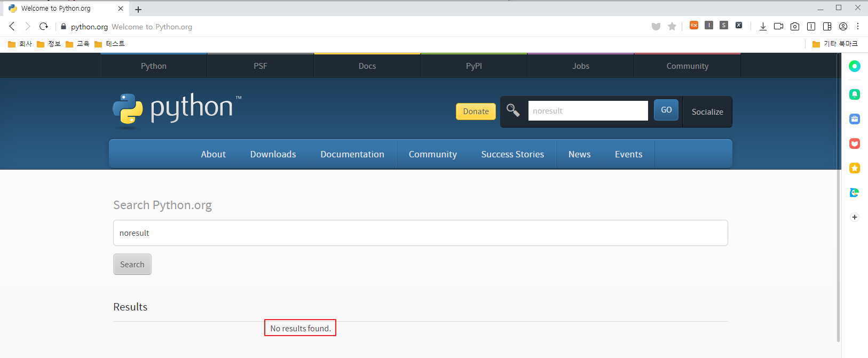Open the orange extension icon

pyautogui.click(x=694, y=25)
